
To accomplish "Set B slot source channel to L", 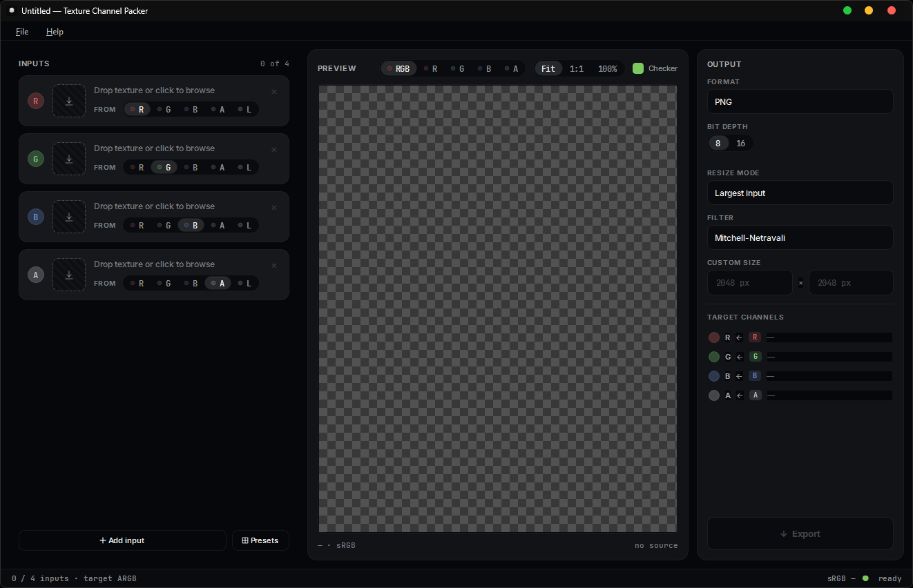I will click(244, 225).
